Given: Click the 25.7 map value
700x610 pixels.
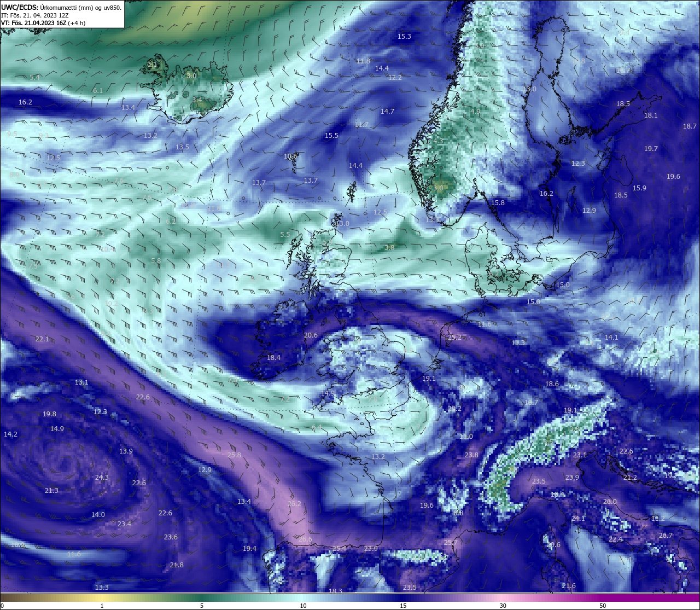Looking at the screenshot, I should pos(451,543).
